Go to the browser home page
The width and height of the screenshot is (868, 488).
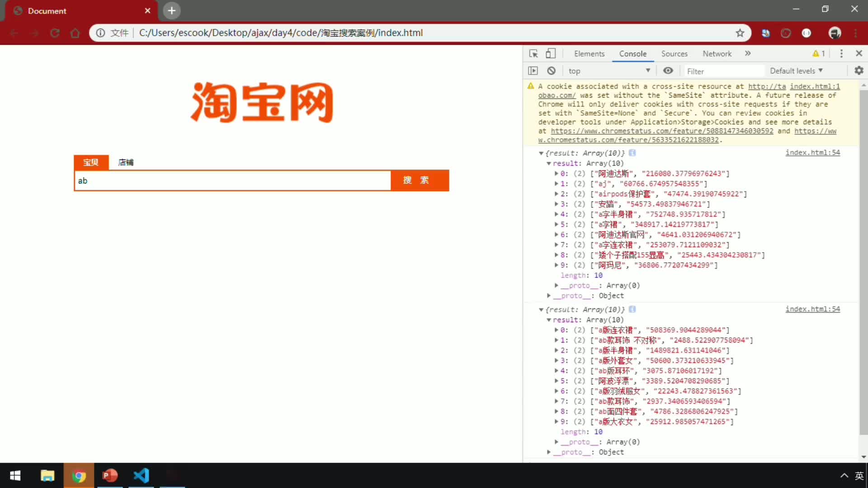click(x=75, y=33)
